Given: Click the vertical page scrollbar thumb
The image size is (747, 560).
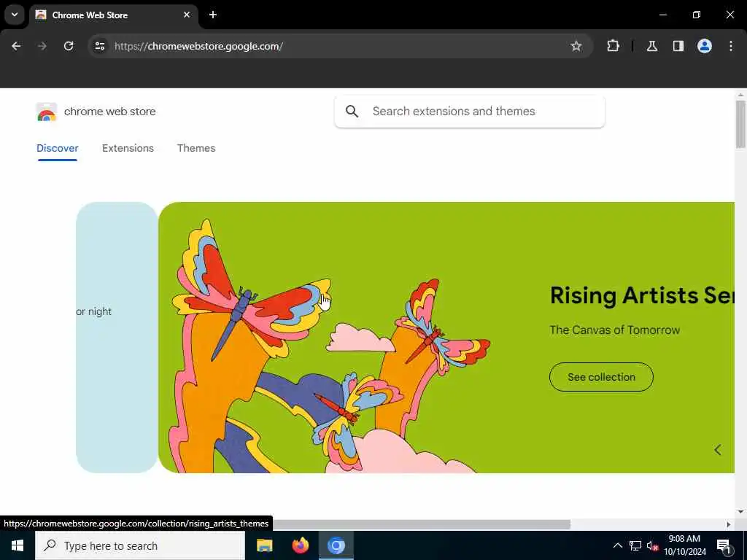Looking at the screenshot, I should tap(740, 124).
